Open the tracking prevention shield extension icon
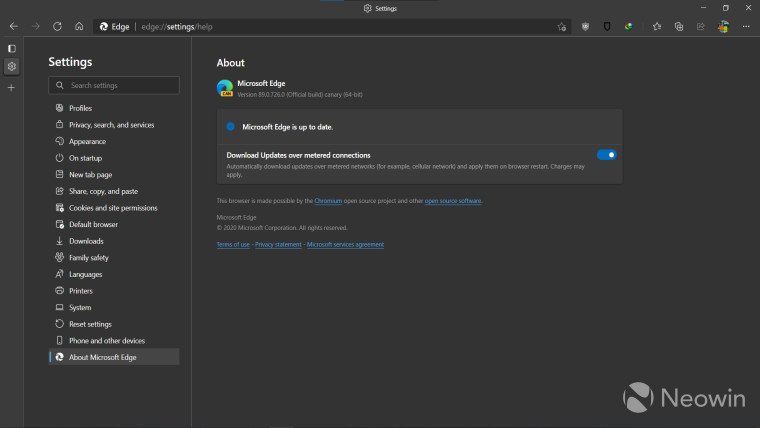This screenshot has height=428, width=760. (586, 27)
